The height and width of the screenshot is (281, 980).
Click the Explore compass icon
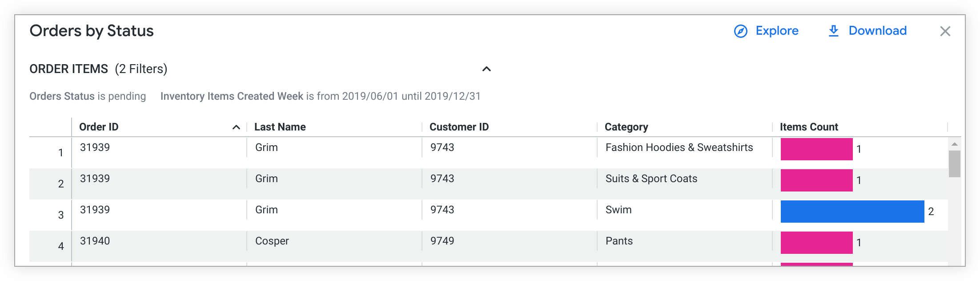[x=740, y=31]
